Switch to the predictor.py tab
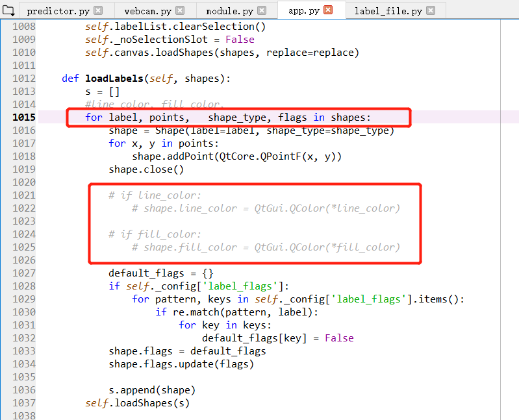The width and height of the screenshot is (519, 420). click(58, 11)
